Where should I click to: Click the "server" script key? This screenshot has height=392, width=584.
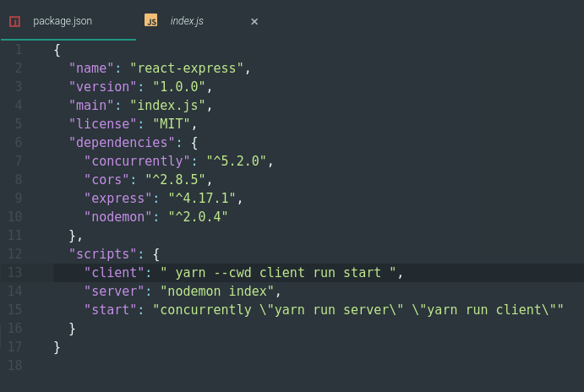click(x=114, y=291)
